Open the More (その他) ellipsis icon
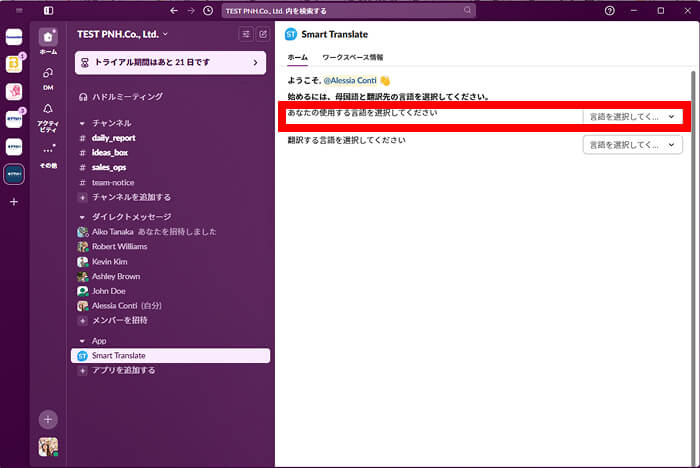700x468 pixels. [x=48, y=150]
